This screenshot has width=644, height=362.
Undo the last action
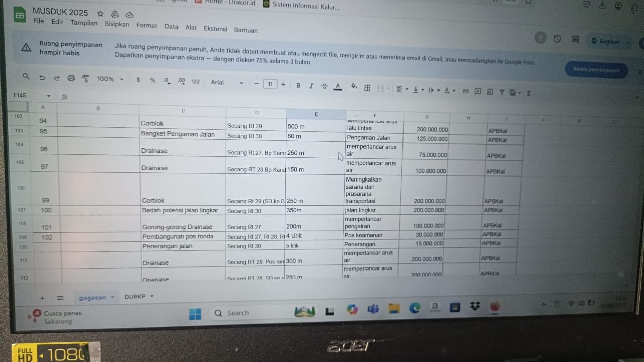click(42, 78)
